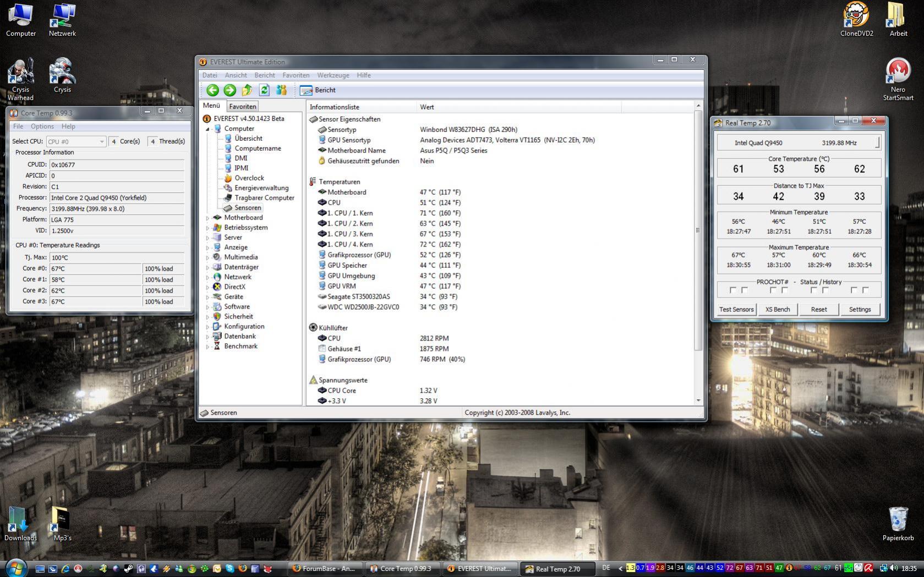Click the EVEREST up-one-level arrow icon
The width and height of the screenshot is (924, 577).
tap(247, 90)
